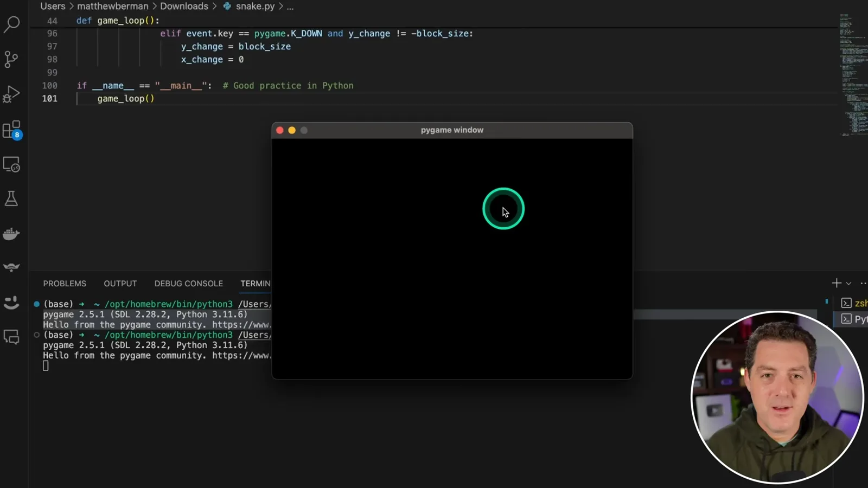Viewport: 868px width, 488px height.
Task: Open the chat panel icon at sidebar bottom
Action: (11, 337)
